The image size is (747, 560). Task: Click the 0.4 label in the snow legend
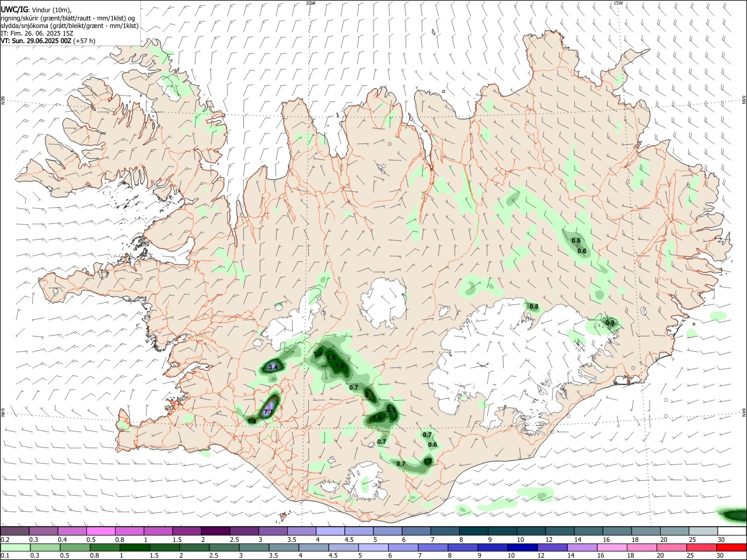click(62, 540)
